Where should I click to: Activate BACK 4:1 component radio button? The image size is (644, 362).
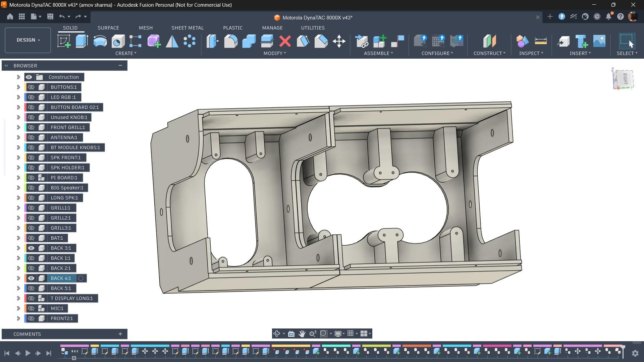pos(81,278)
